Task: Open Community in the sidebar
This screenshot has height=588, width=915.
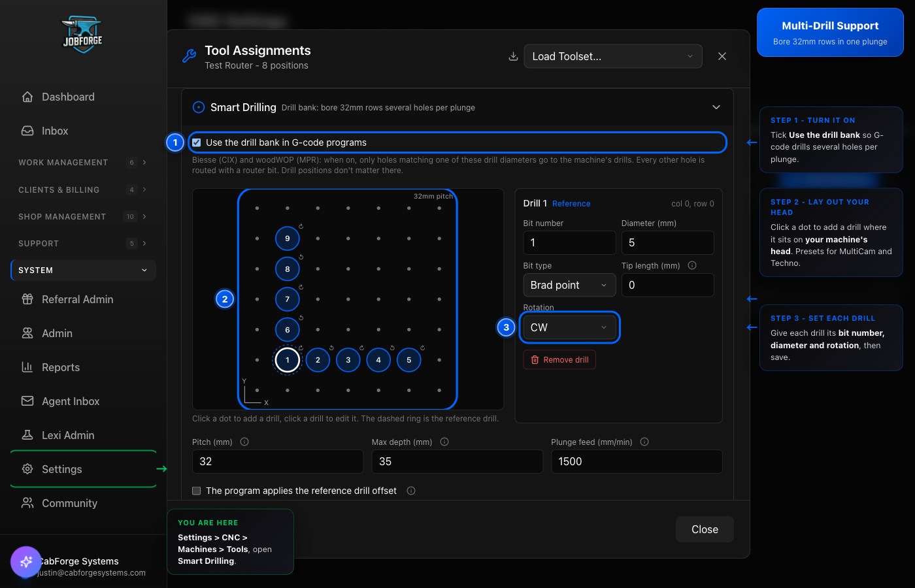Action: (83, 503)
